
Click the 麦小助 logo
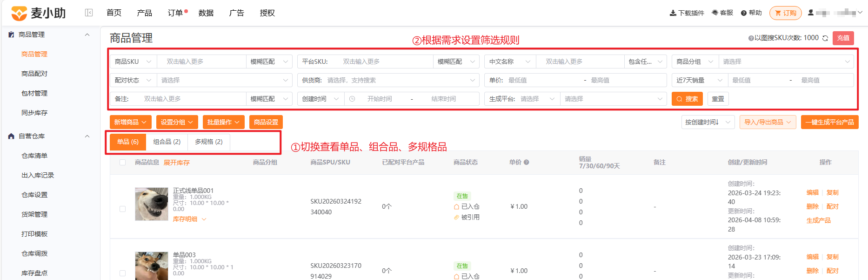click(x=38, y=13)
